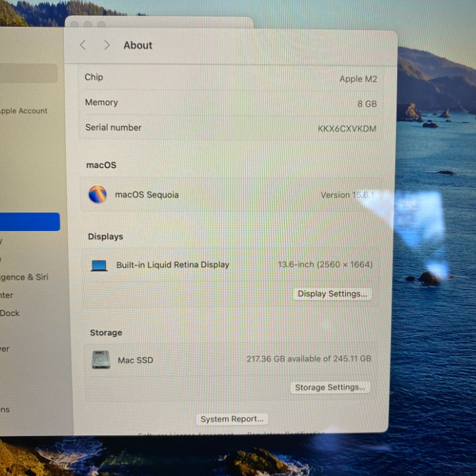
Task: Click the sidebar search field
Action: point(28,73)
